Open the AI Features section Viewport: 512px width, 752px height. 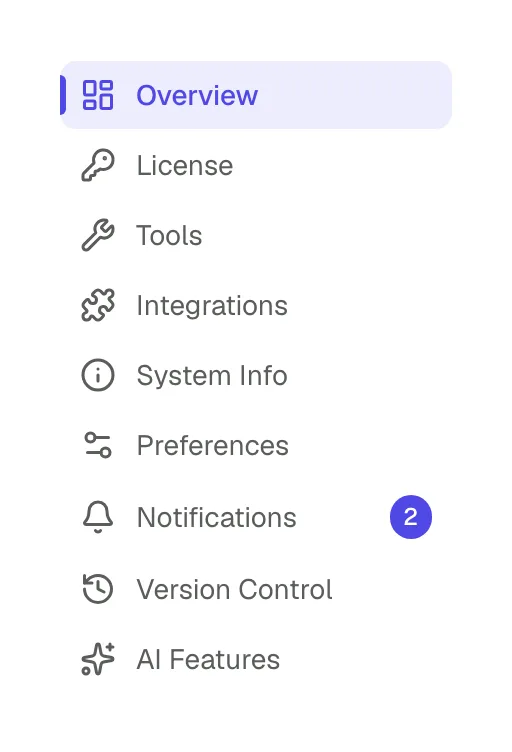click(256, 659)
